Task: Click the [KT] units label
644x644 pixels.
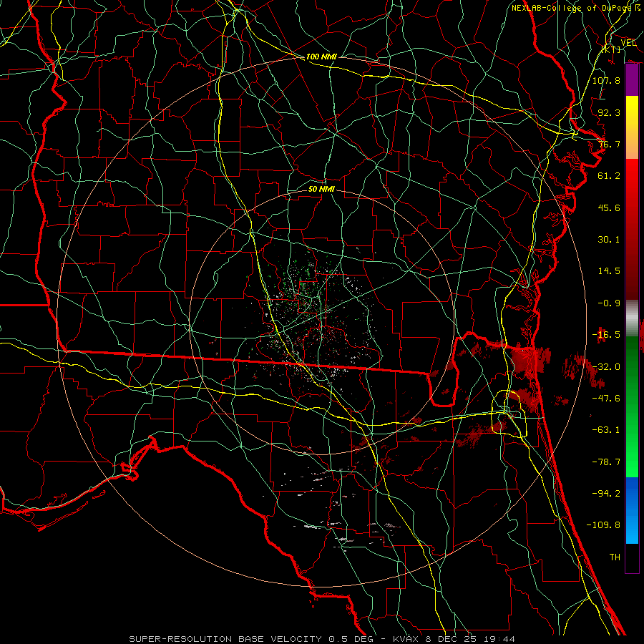Action: click(x=611, y=49)
